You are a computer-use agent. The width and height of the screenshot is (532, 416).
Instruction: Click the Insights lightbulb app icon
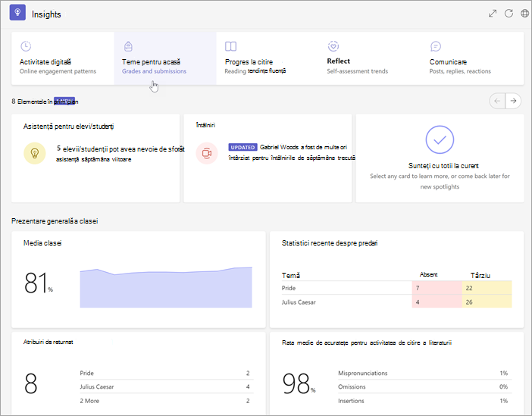pyautogui.click(x=17, y=13)
